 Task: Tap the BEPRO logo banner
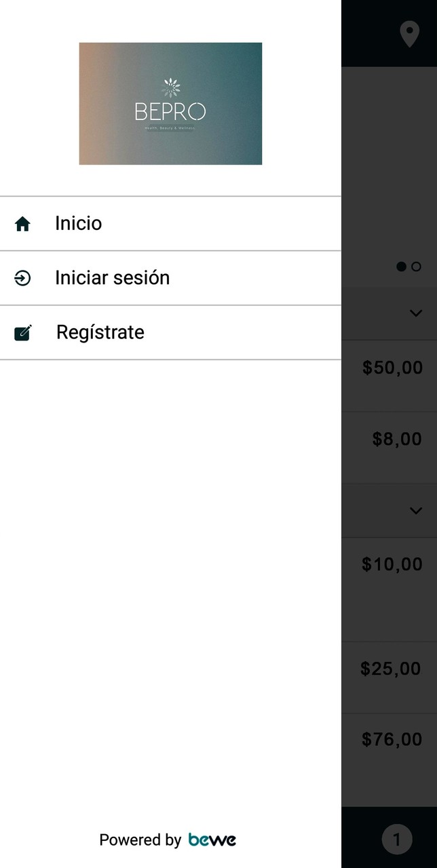click(x=170, y=104)
